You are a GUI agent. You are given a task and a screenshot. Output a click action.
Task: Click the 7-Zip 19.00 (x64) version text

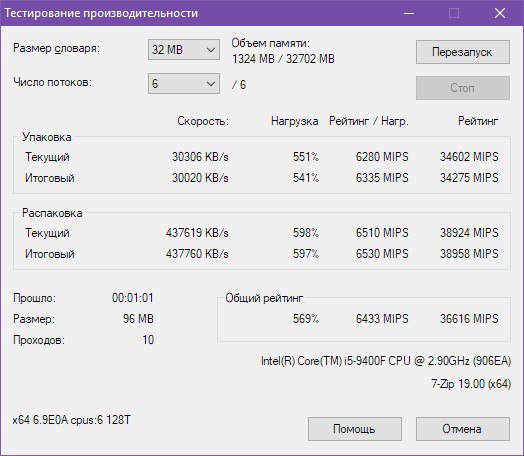(x=471, y=384)
